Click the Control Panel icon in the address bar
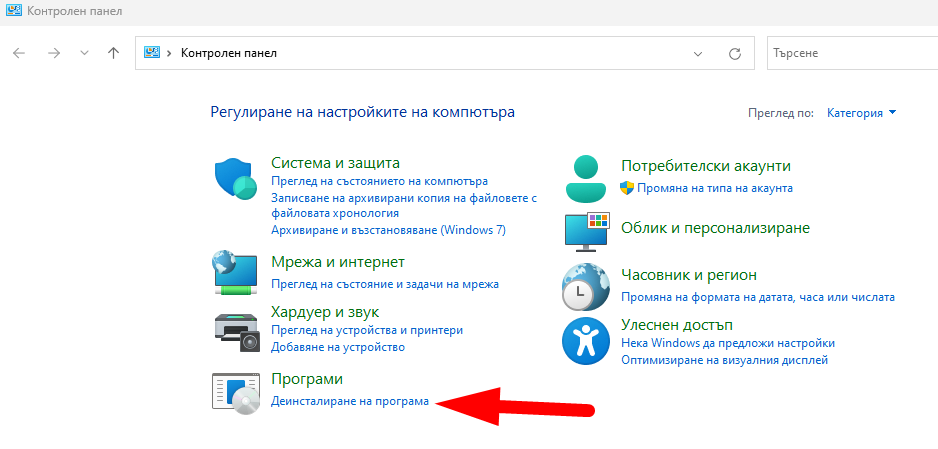 (x=151, y=53)
